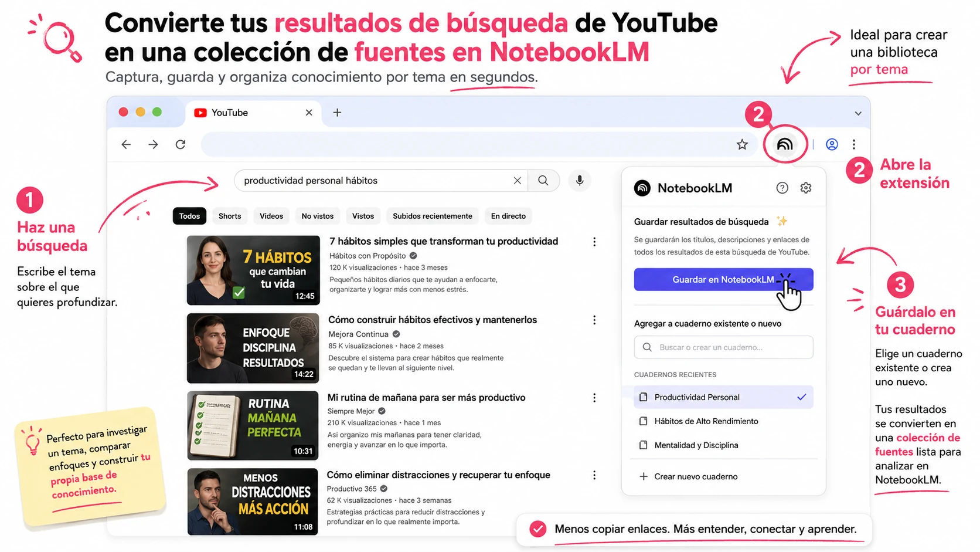Go forward with the browser forward arrow
This screenshot has width=980, height=552.
click(153, 144)
